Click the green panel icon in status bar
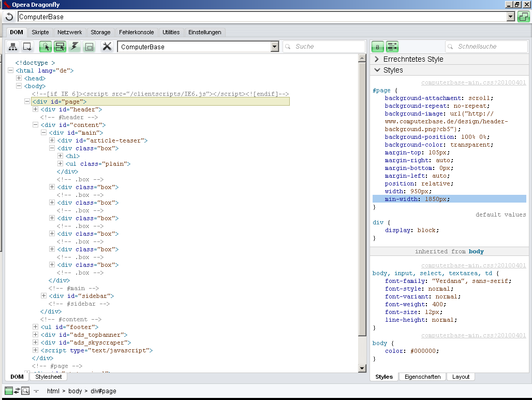The image size is (532, 400). pos(8,391)
